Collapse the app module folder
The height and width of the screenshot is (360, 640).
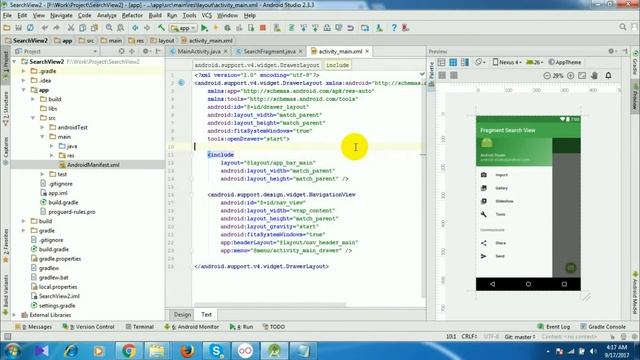(x=24, y=90)
